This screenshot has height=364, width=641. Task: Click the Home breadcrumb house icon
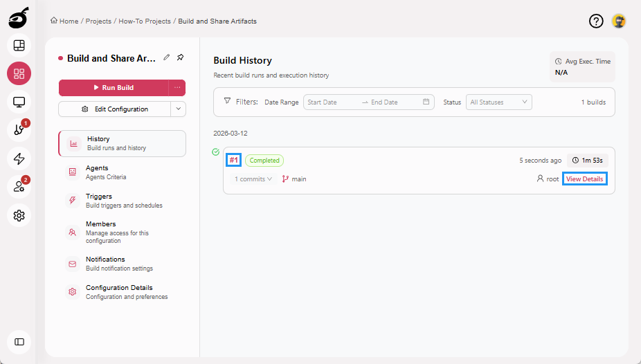pyautogui.click(x=53, y=21)
